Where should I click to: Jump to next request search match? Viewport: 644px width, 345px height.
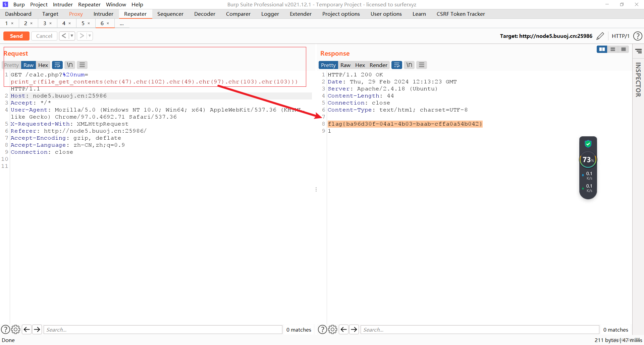point(37,330)
